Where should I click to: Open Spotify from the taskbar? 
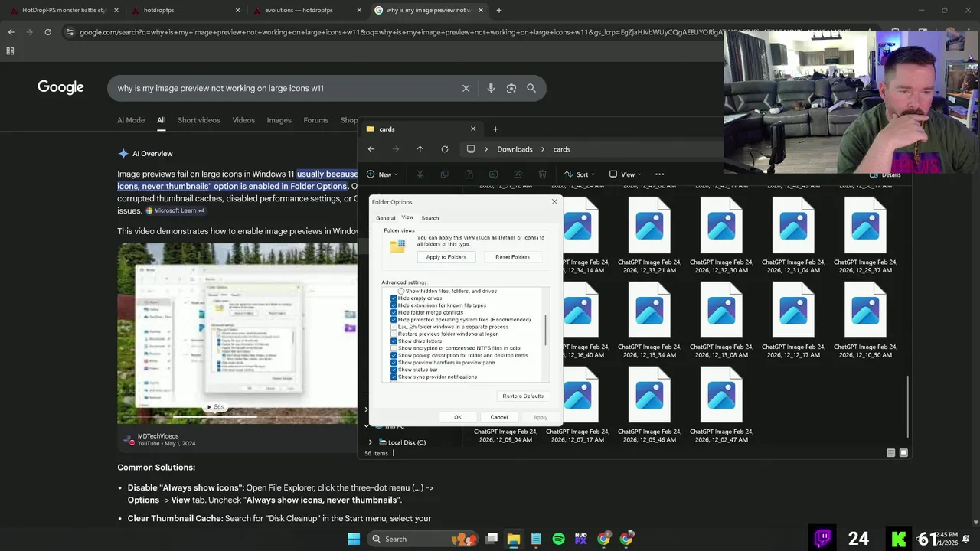pos(558,539)
